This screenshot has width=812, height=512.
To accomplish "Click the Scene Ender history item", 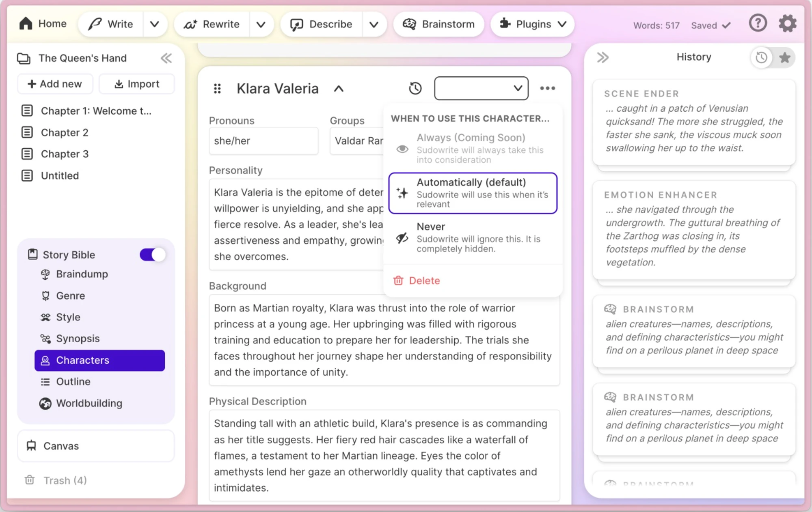I will (x=694, y=121).
